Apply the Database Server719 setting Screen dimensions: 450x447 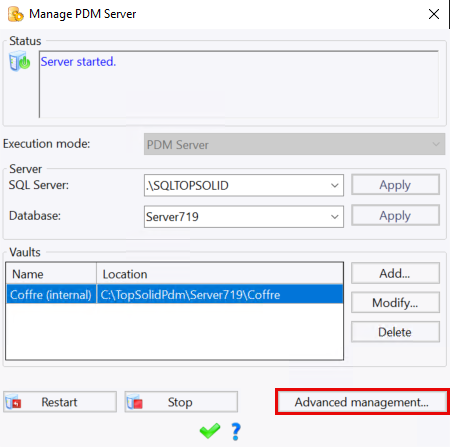(x=395, y=216)
